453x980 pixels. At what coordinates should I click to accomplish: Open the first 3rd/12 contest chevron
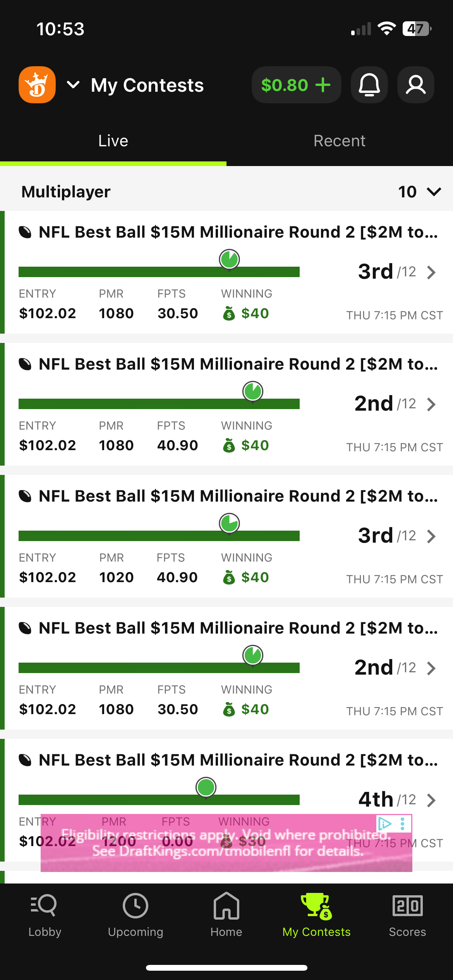click(x=431, y=272)
